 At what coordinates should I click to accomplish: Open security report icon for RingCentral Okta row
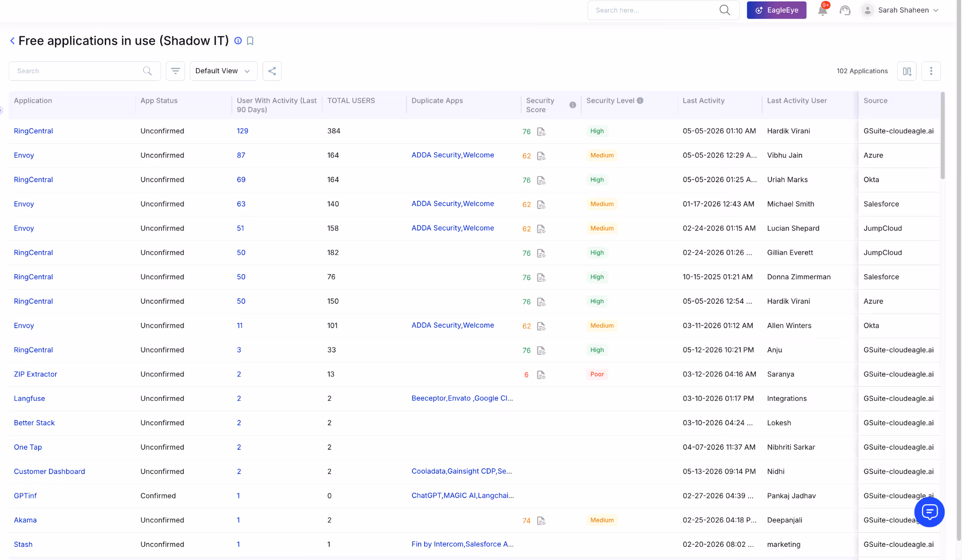tap(541, 180)
